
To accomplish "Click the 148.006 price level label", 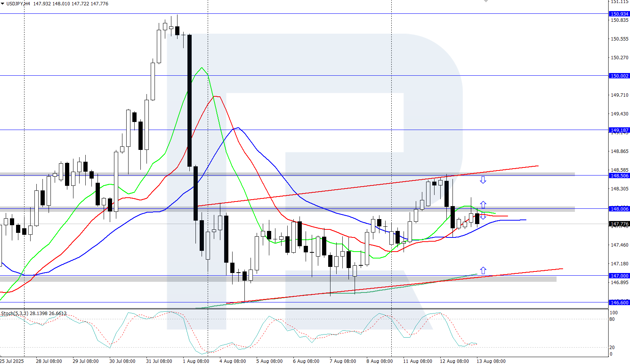I will tap(619, 209).
